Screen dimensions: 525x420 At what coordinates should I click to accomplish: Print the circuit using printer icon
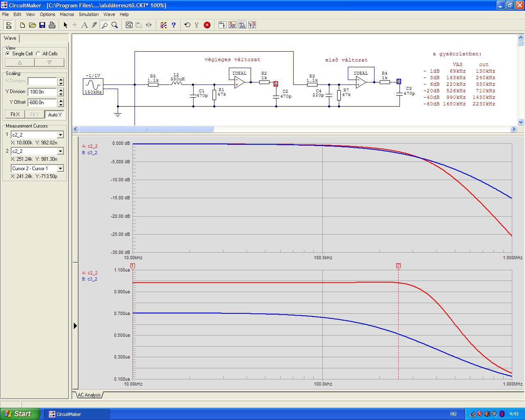tap(52, 25)
